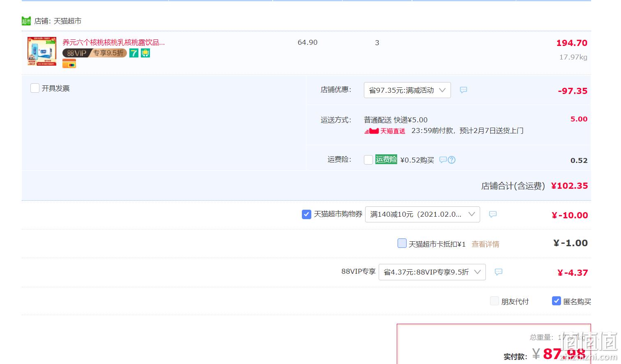This screenshot has height=364, width=621.
Task: Select the unit price 64.90
Action: point(308,42)
